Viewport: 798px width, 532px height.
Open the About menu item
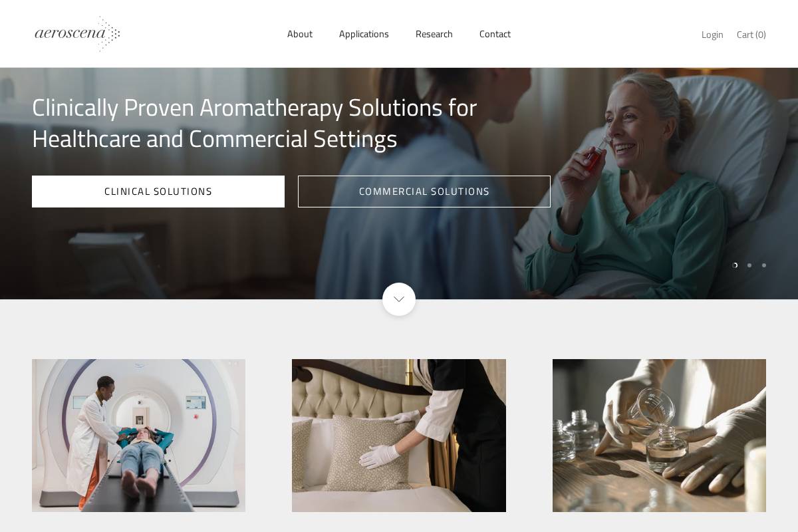tap(300, 34)
